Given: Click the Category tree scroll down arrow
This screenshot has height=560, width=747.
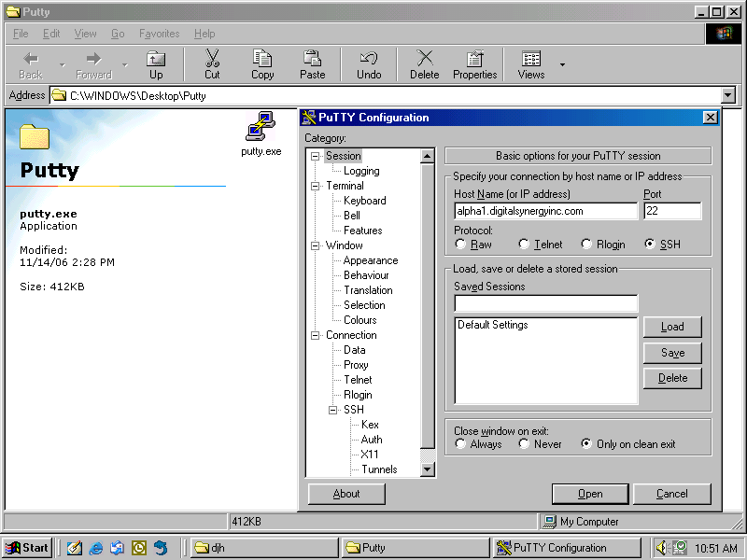Looking at the screenshot, I should click(x=428, y=469).
